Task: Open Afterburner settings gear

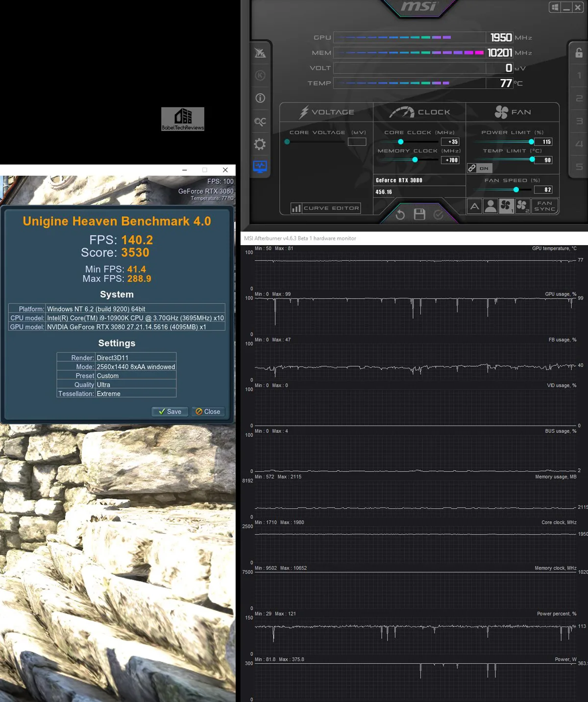Action: point(260,144)
